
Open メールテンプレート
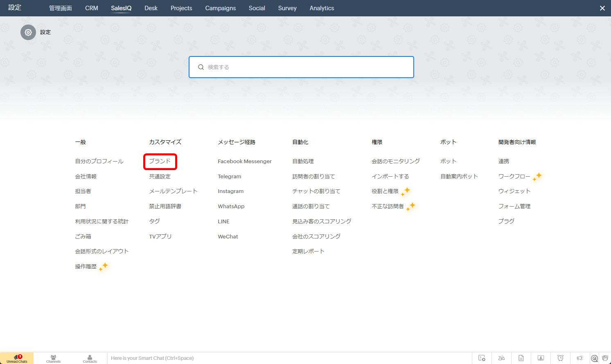click(x=173, y=191)
